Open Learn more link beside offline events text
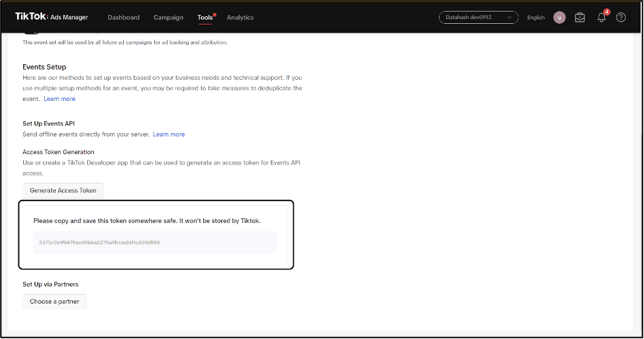Viewport: 644px width, 339px height. pyautogui.click(x=168, y=134)
